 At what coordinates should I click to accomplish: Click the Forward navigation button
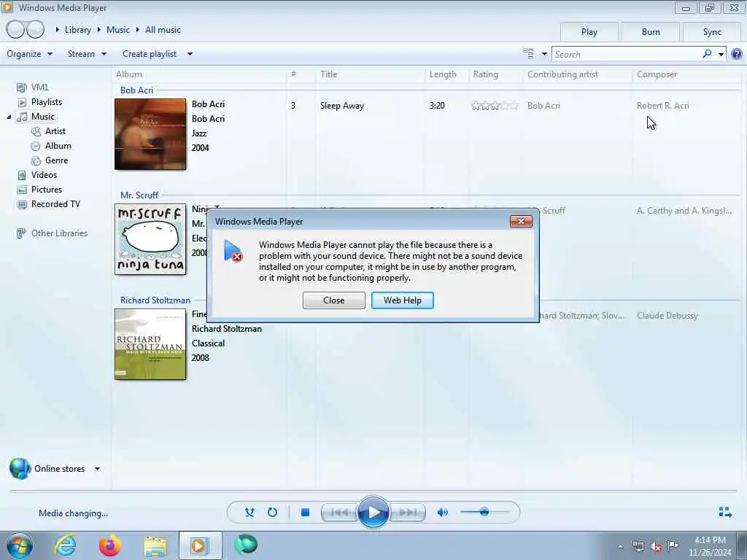tap(35, 29)
